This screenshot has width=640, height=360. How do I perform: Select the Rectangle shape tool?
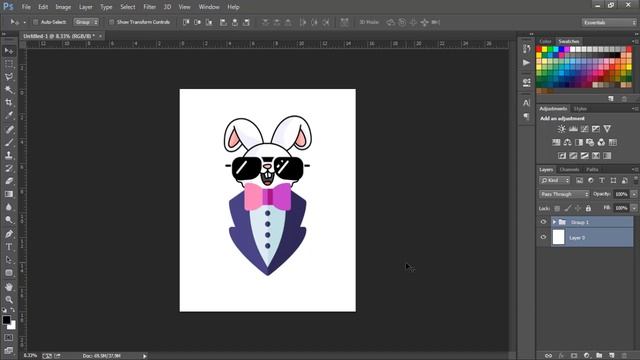(x=9, y=273)
